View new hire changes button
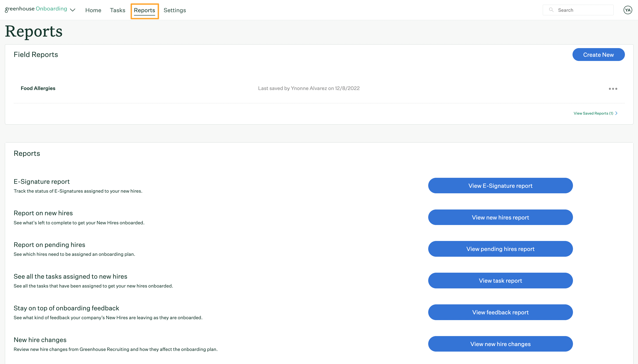638x364 pixels. click(x=500, y=344)
